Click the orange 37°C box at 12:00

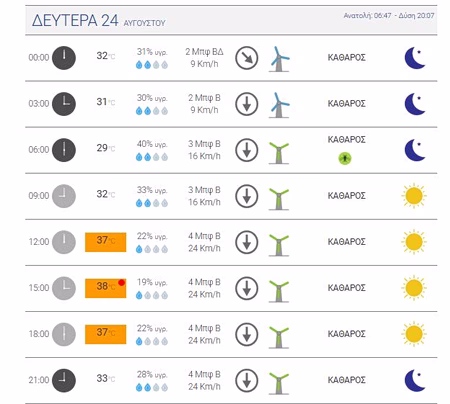pyautogui.click(x=106, y=242)
